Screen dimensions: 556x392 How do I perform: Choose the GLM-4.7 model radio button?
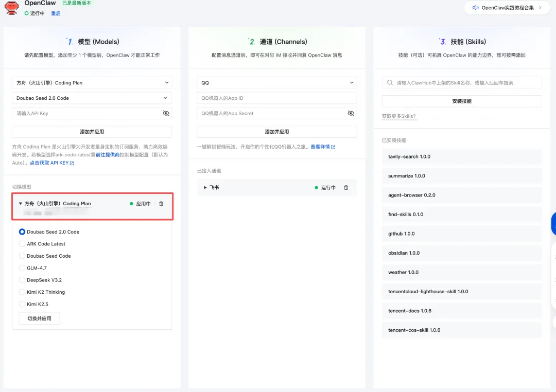(x=22, y=268)
